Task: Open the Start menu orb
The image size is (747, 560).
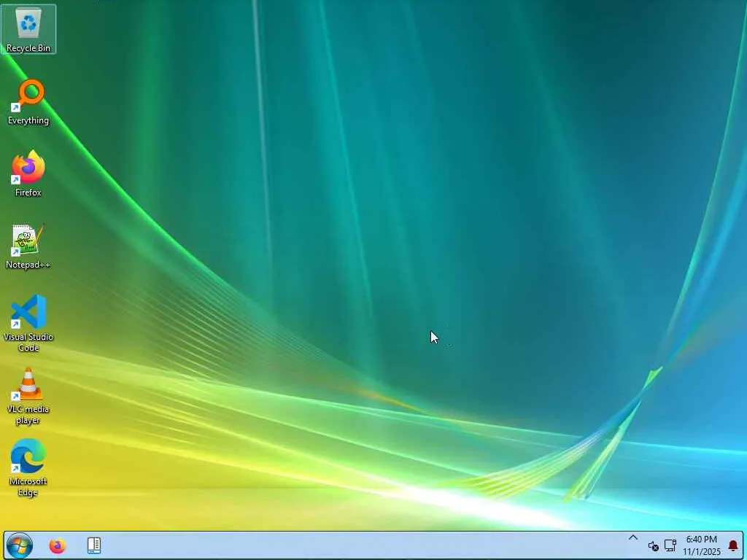Action: 20,545
